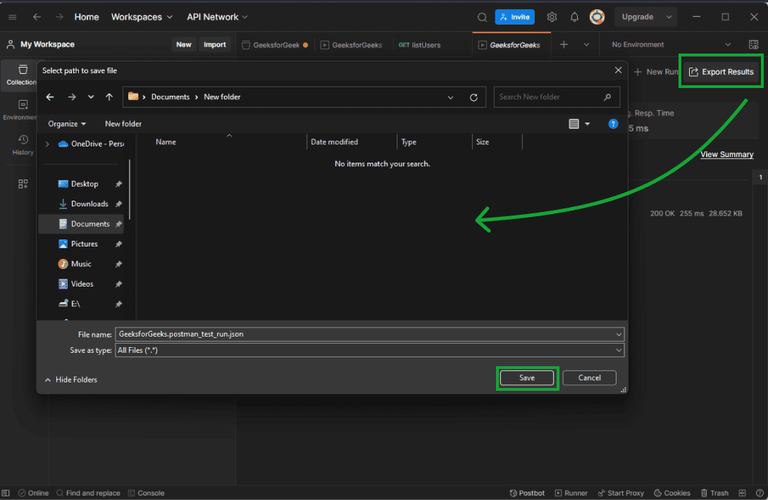Go up one folder level arrow
768x500 pixels.
109,97
